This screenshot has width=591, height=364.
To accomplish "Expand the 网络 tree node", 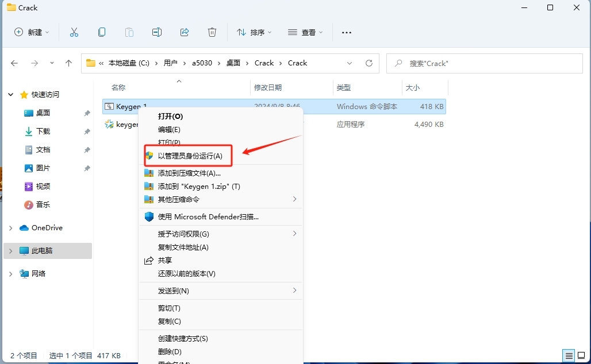I will (10, 274).
